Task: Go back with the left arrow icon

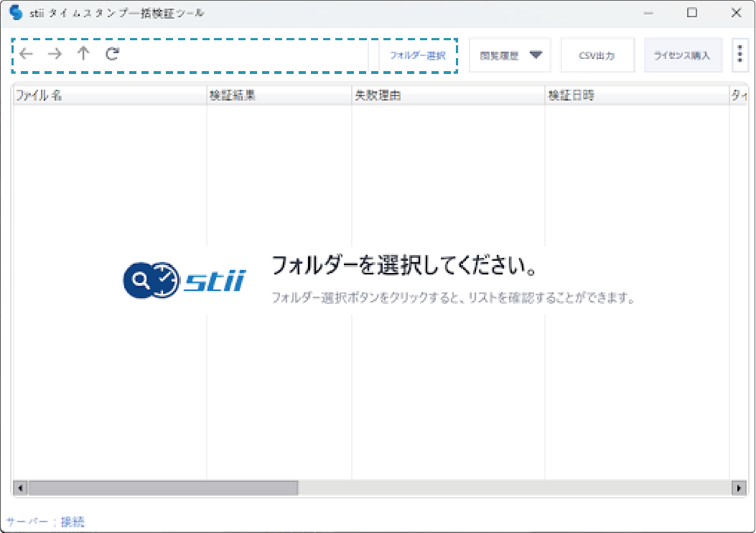Action: (27, 54)
